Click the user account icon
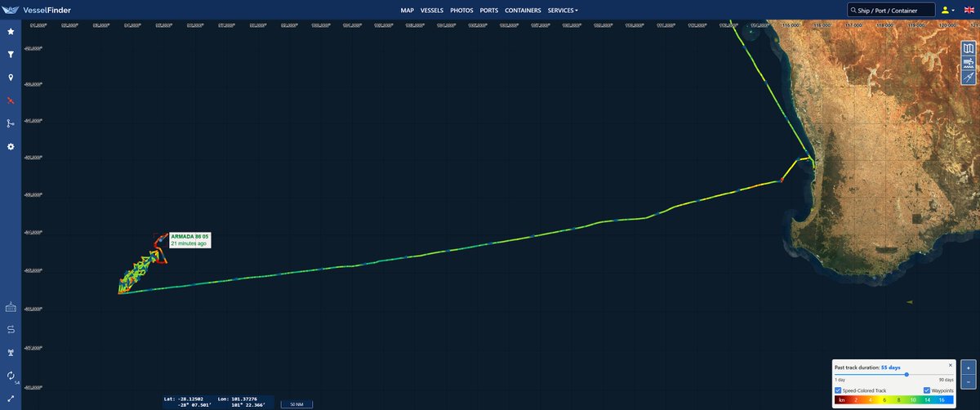The height and width of the screenshot is (410, 980). [x=945, y=11]
